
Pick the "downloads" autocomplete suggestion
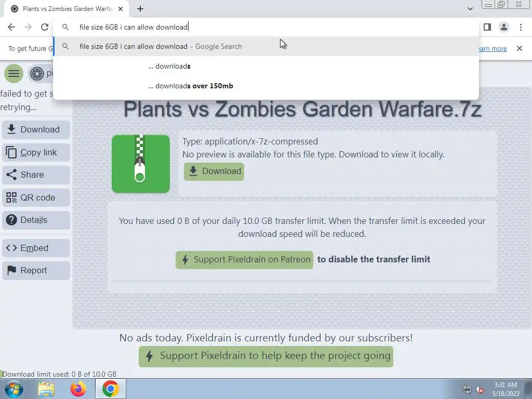[266, 66]
